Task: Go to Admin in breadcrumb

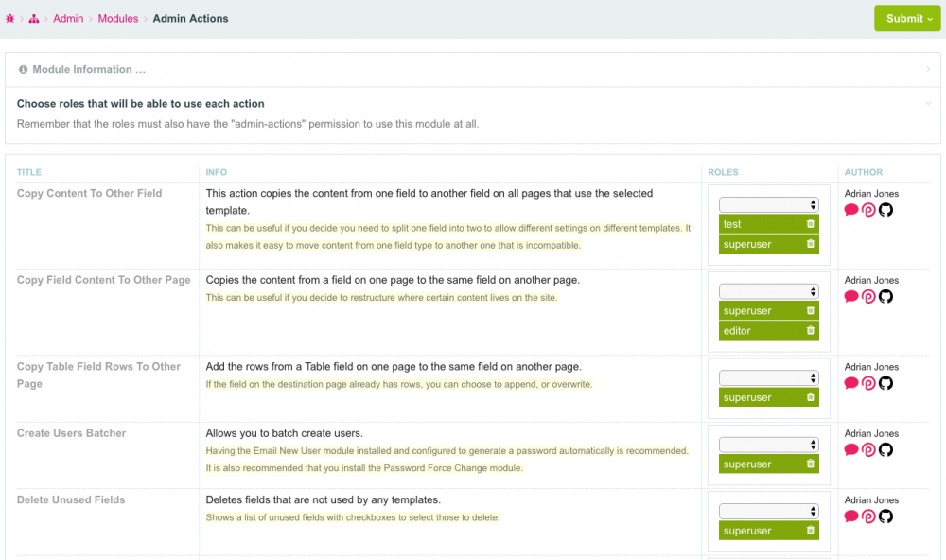Action: click(68, 19)
